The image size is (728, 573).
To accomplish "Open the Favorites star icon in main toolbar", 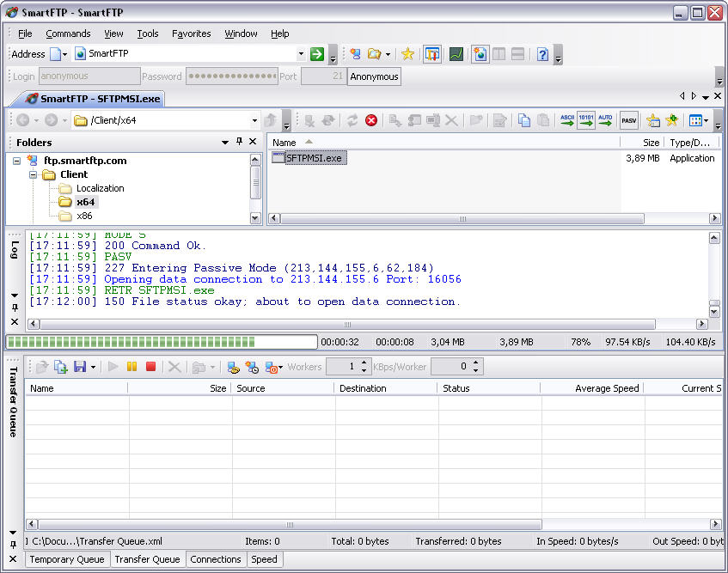I will click(407, 54).
